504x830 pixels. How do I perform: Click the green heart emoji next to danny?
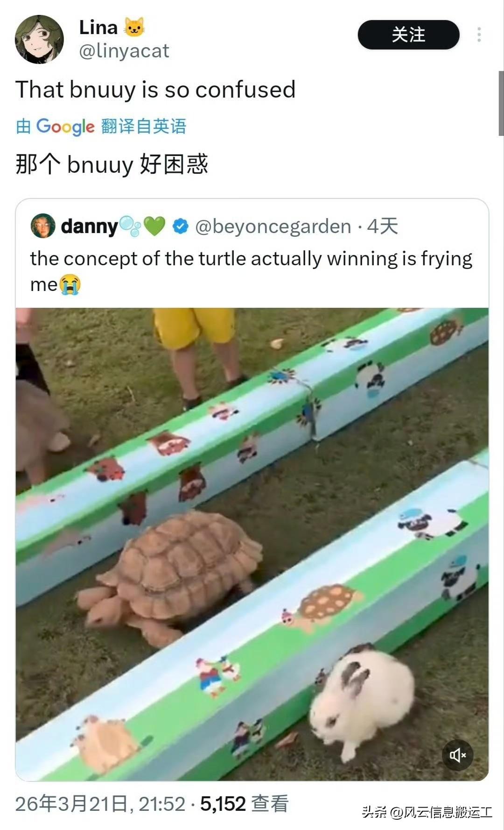point(154,227)
